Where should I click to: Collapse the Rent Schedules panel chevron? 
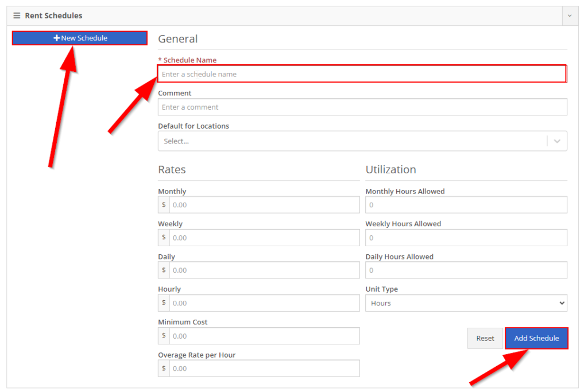click(x=569, y=15)
